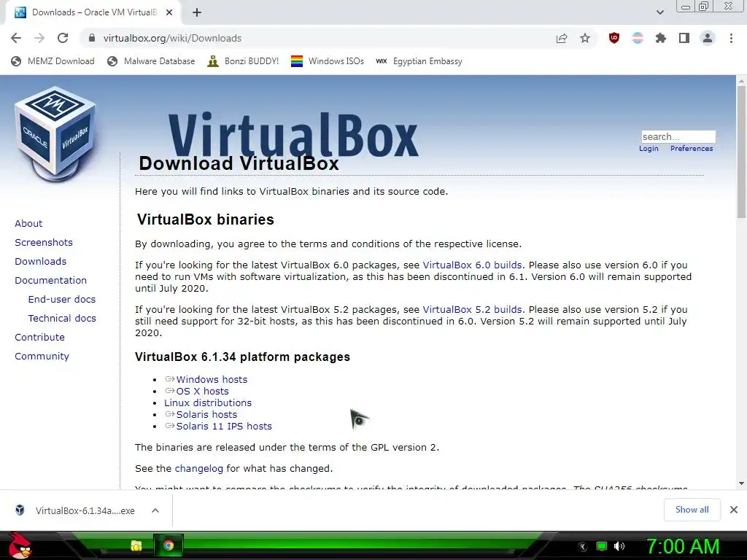747x560 pixels.
Task: Follow the VirtualBox 6.0 builds link
Action: point(472,265)
